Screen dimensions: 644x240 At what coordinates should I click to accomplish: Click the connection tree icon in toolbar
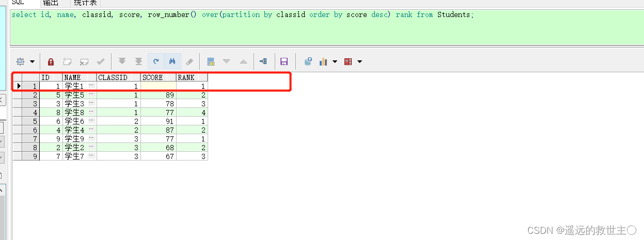[x=263, y=61]
